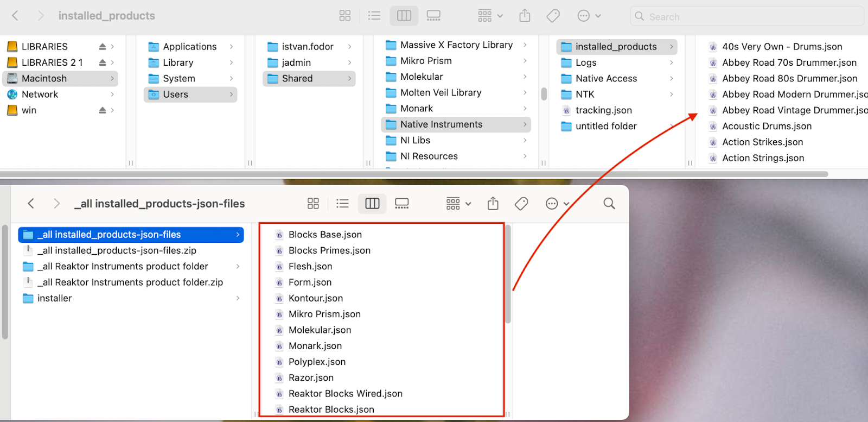This screenshot has height=422, width=868.
Task: Open Massive X Factory Library folder
Action: pos(456,45)
